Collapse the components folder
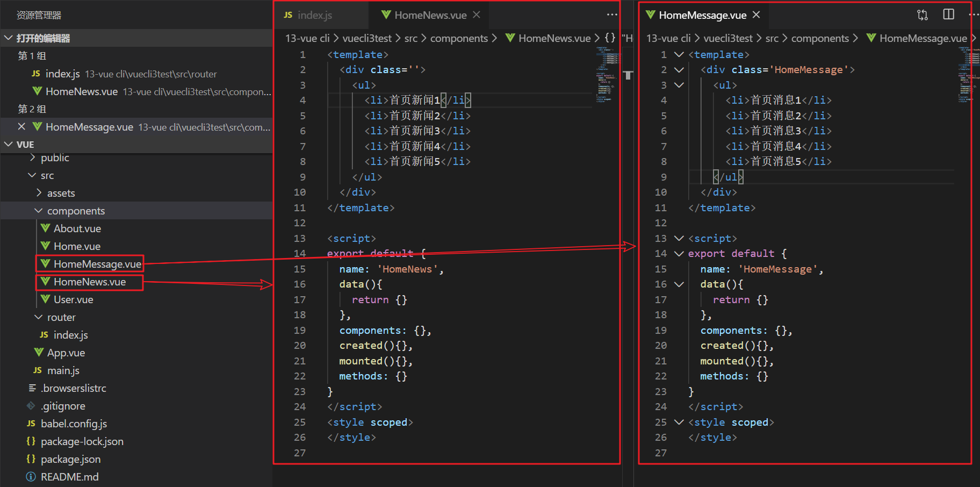The image size is (980, 487). pos(39,211)
